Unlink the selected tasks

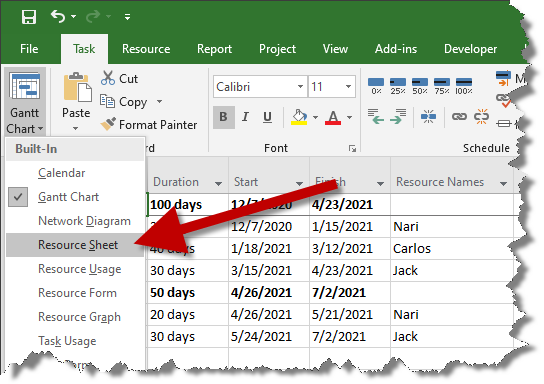481,117
